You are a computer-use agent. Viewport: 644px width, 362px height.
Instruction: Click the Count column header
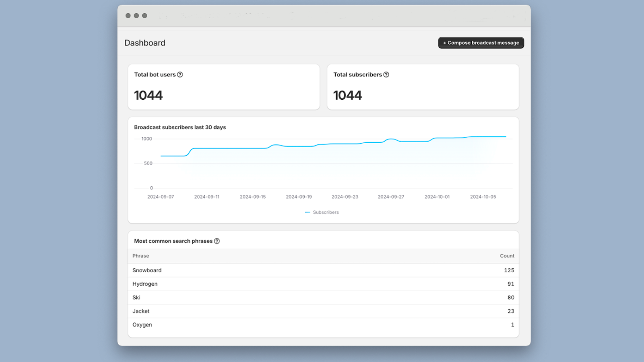(507, 256)
